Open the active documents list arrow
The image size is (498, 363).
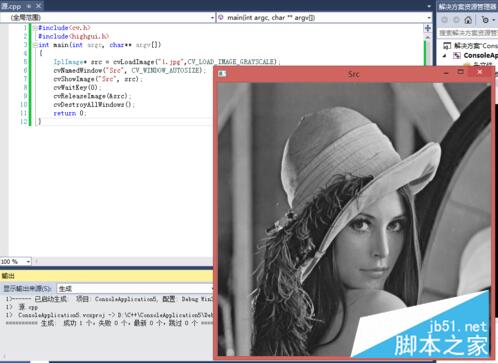tap(429, 6)
